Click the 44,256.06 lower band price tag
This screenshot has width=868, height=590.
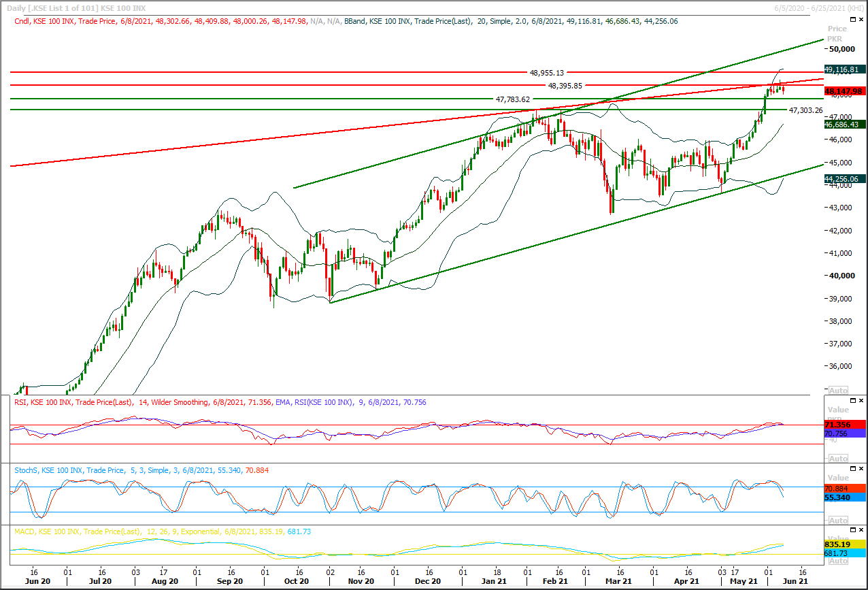(844, 179)
